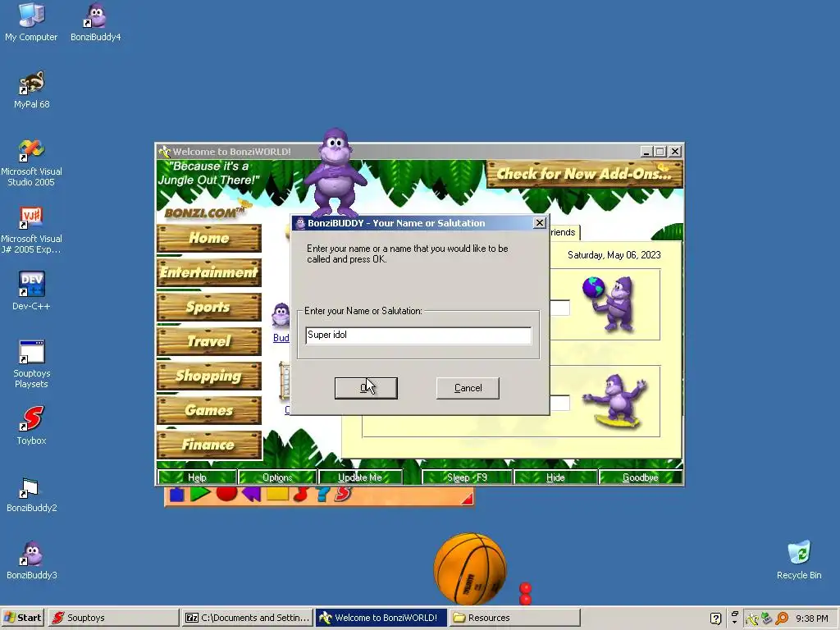The width and height of the screenshot is (840, 630).
Task: Select the MyPal 68 raccoon icon
Action: click(x=31, y=89)
